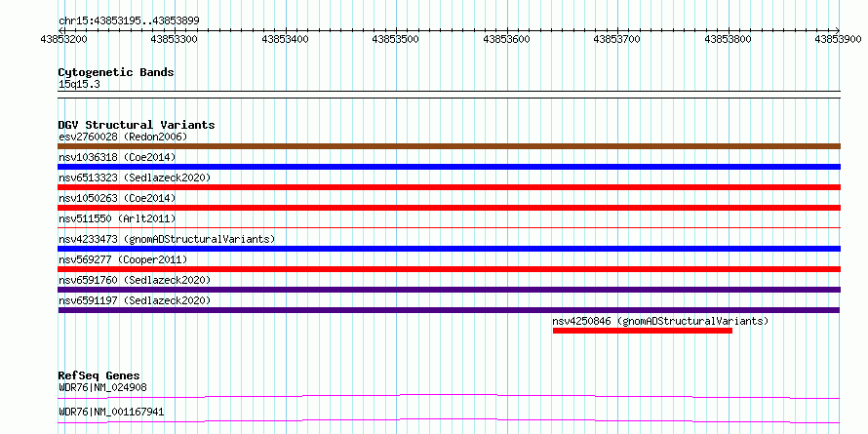Open variant nsv4233473 (gnomADStructuralVariants) label
Screen dimensions: 868x434
(167, 239)
